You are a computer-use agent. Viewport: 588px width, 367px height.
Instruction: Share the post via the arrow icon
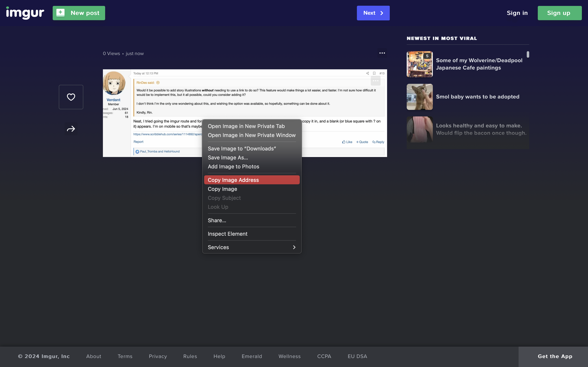tap(71, 129)
